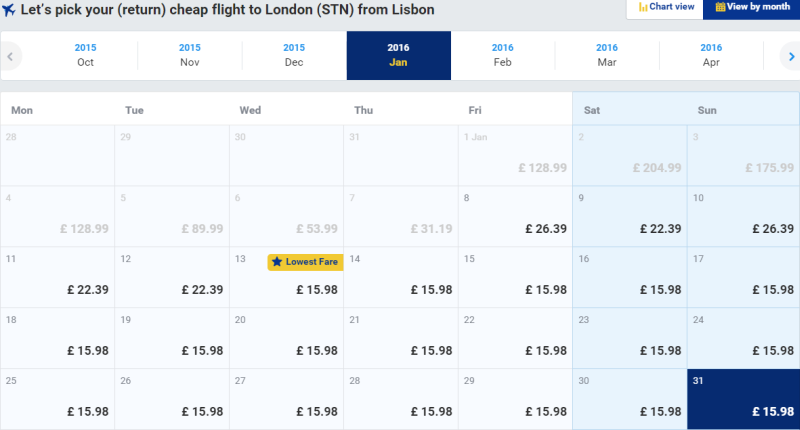
Task: Click the next months right arrow
Action: 789,56
